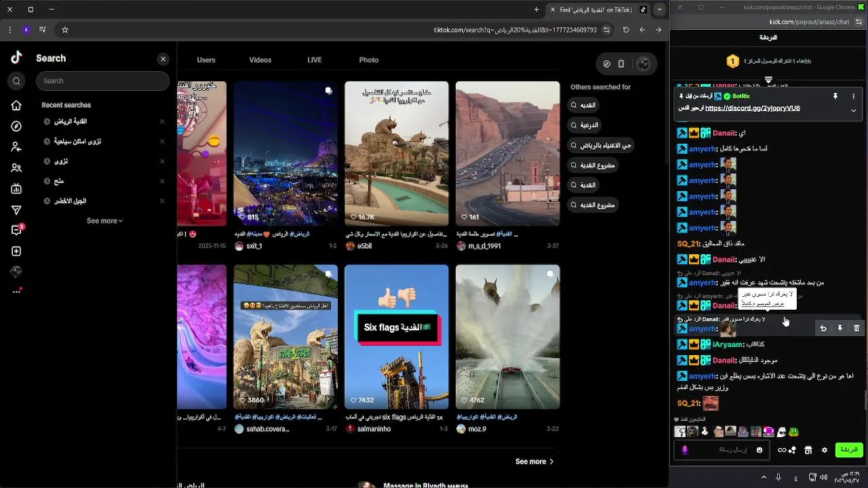Switch to the Users tab

[206, 60]
